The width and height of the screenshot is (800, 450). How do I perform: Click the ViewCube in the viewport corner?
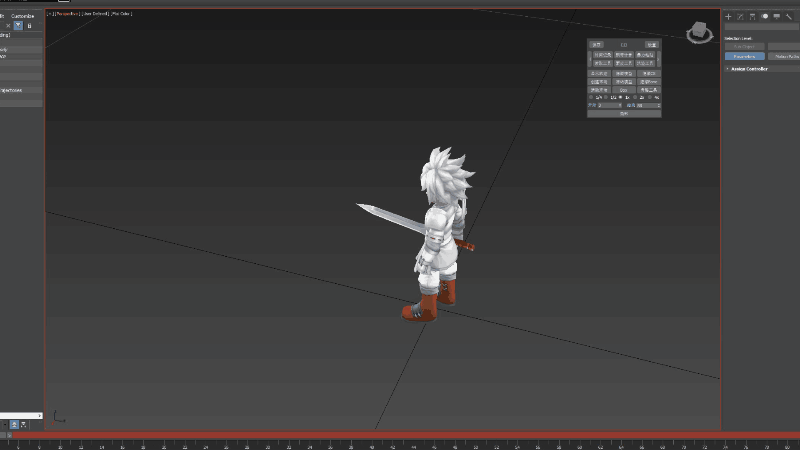point(699,32)
